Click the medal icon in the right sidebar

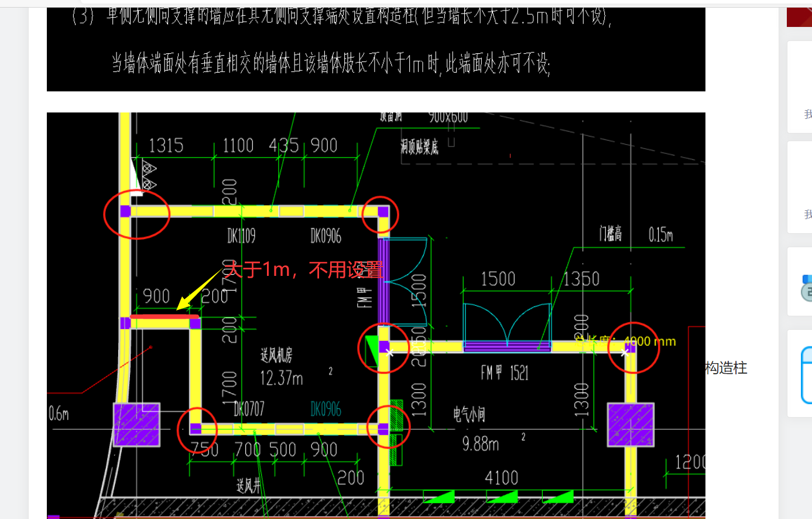[807, 288]
